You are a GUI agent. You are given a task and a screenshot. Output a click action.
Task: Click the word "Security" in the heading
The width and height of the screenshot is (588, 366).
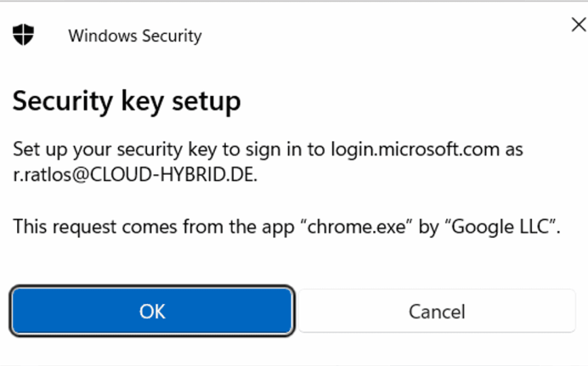coord(62,101)
